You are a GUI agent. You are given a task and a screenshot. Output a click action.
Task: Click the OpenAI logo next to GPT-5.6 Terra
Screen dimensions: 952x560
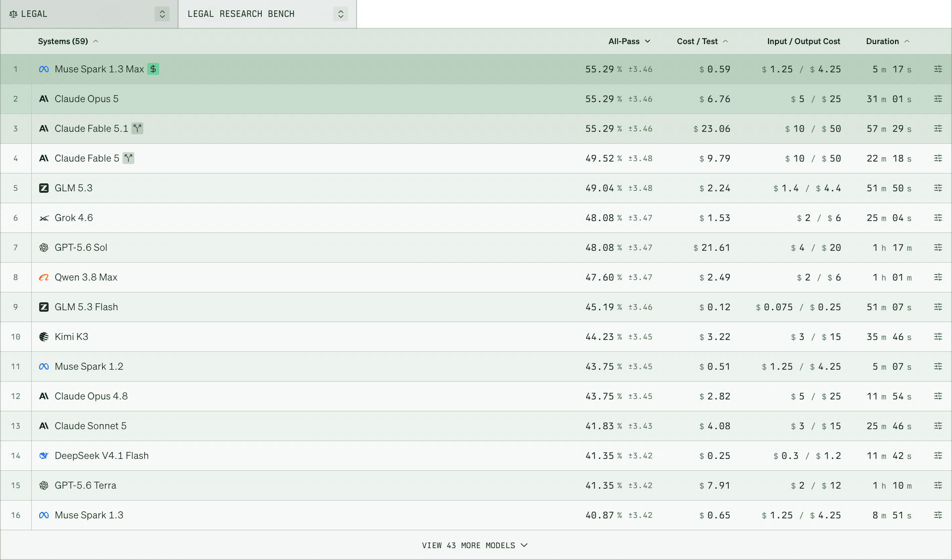tap(44, 486)
